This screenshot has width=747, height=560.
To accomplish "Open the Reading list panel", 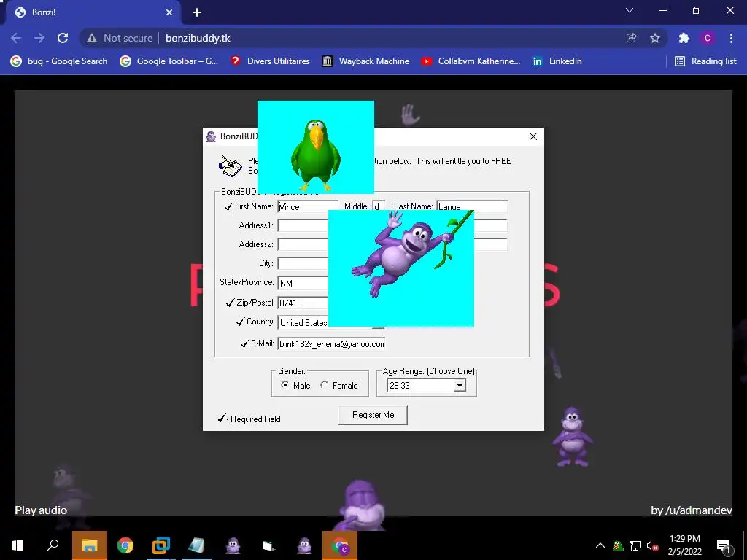I will coord(706,61).
